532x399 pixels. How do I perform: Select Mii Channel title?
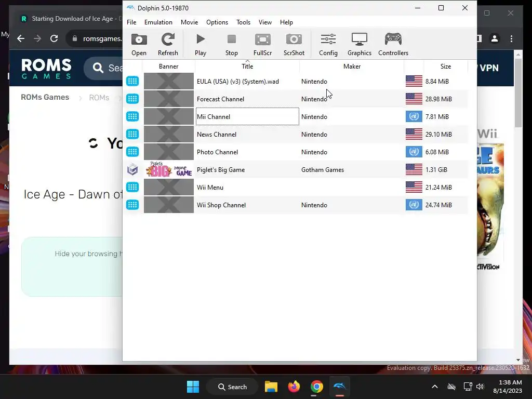pos(214,117)
